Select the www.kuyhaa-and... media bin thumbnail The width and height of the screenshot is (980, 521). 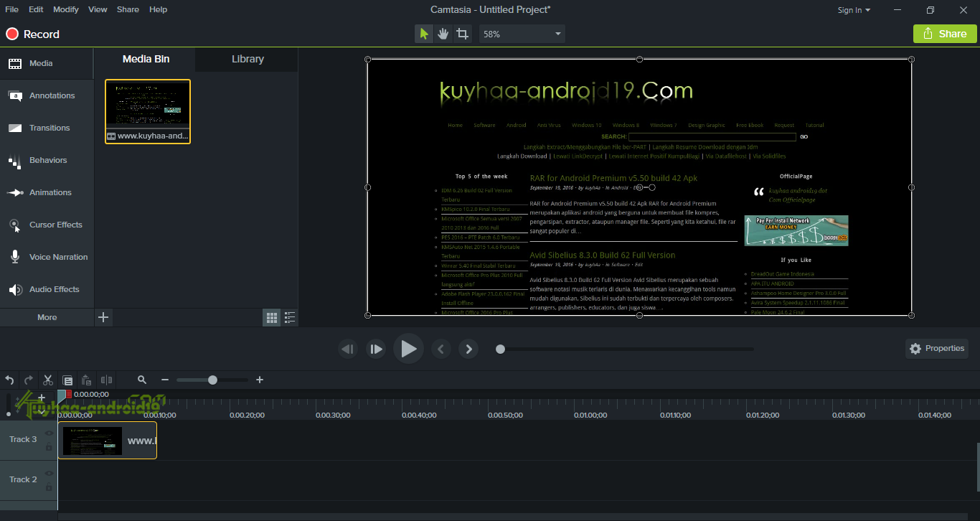(x=148, y=111)
